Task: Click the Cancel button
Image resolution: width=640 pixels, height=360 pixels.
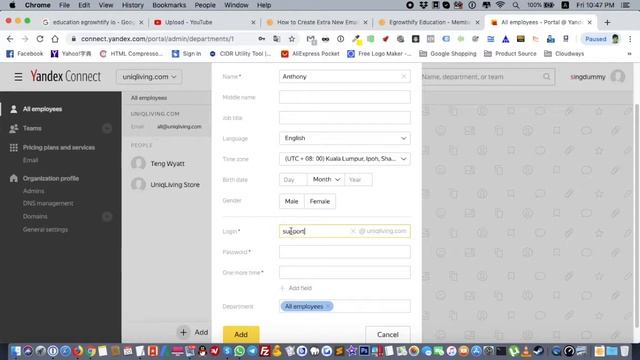Action: coord(388,334)
